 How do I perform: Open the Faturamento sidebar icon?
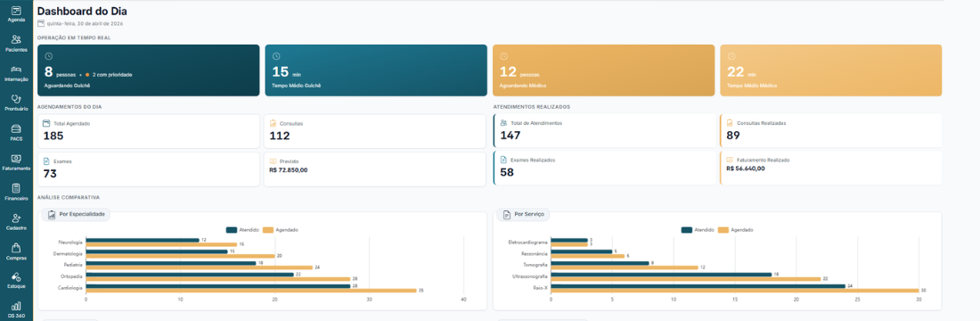pos(16,159)
